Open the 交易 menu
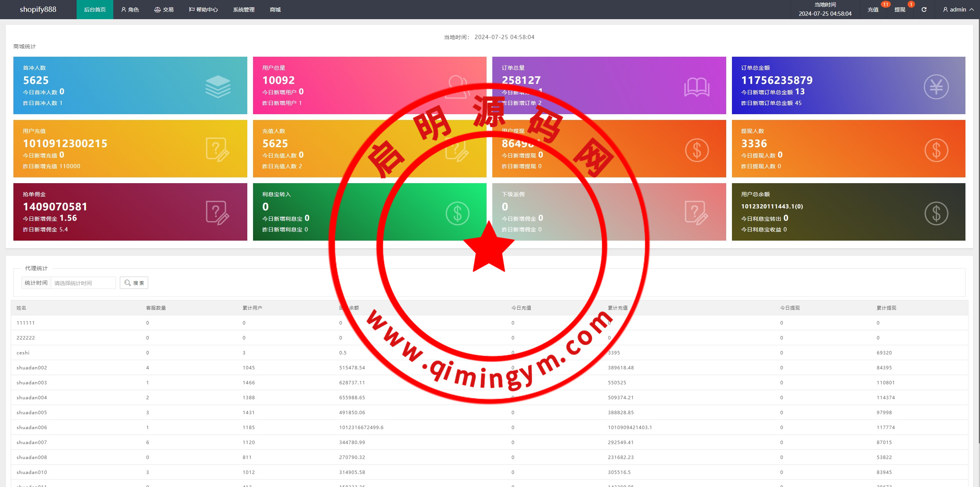The height and width of the screenshot is (487, 980). point(164,10)
